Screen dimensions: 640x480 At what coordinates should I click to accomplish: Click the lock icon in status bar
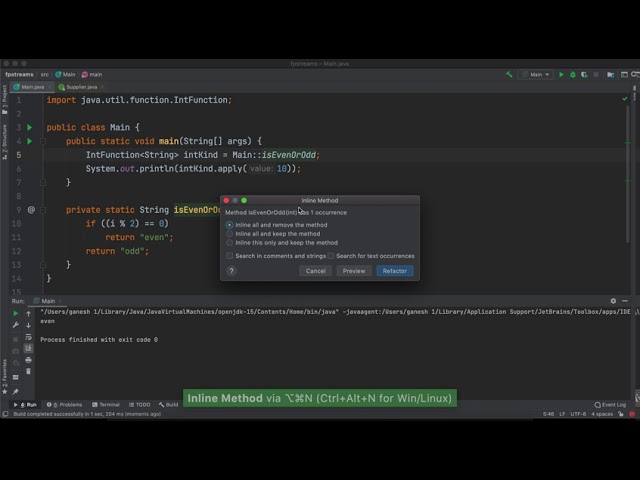[x=621, y=414]
